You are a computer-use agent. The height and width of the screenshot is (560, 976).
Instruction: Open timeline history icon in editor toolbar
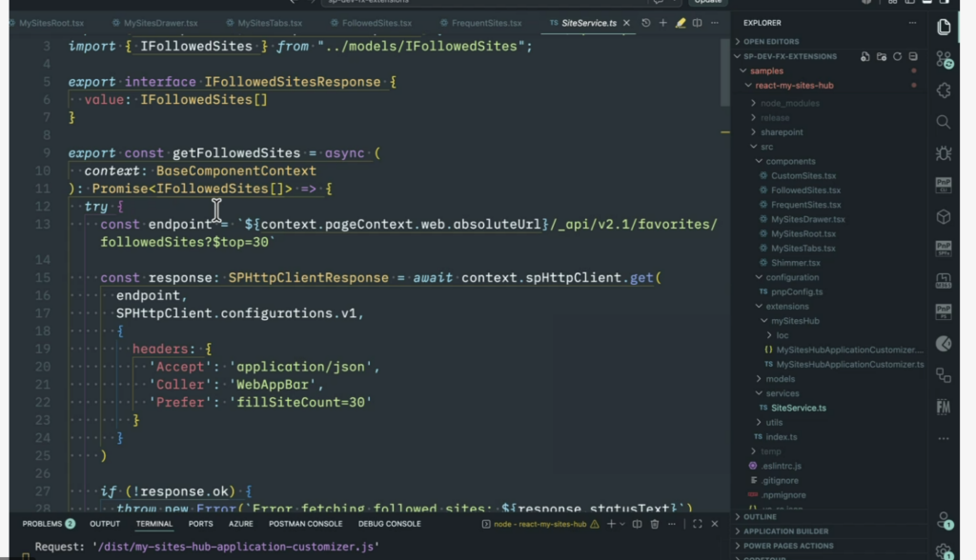coord(646,23)
